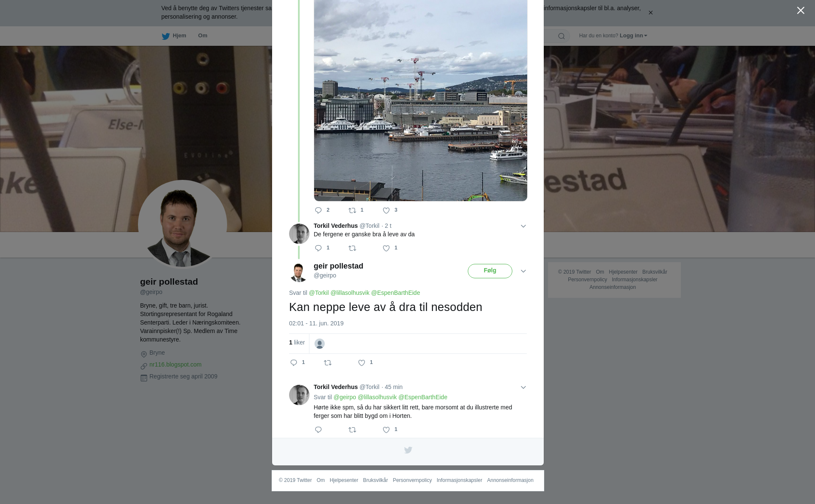
Task: Open the harbor photo in the tweet
Action: point(421,101)
